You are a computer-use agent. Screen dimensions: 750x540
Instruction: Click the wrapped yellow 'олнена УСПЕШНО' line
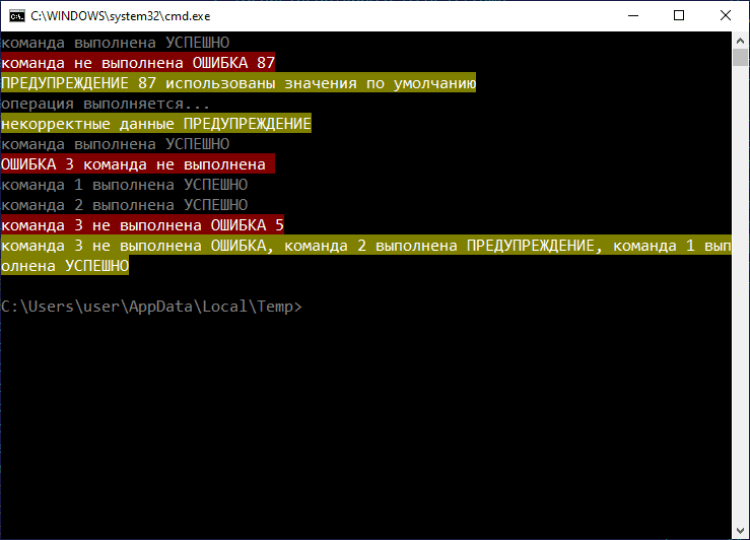[65, 267]
